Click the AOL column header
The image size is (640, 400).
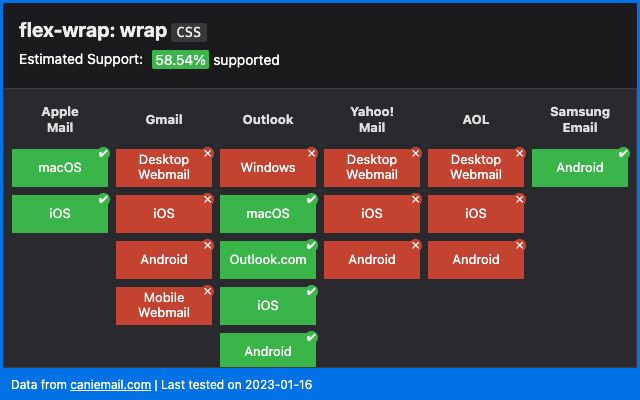(475, 119)
